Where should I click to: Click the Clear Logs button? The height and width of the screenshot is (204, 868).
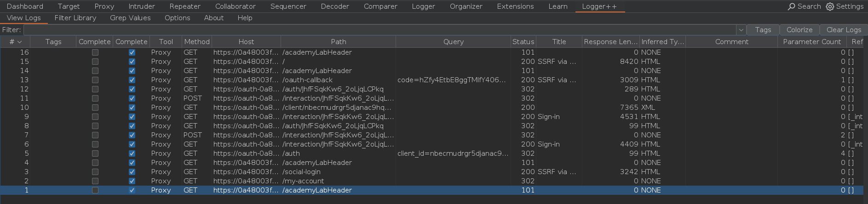tap(844, 30)
